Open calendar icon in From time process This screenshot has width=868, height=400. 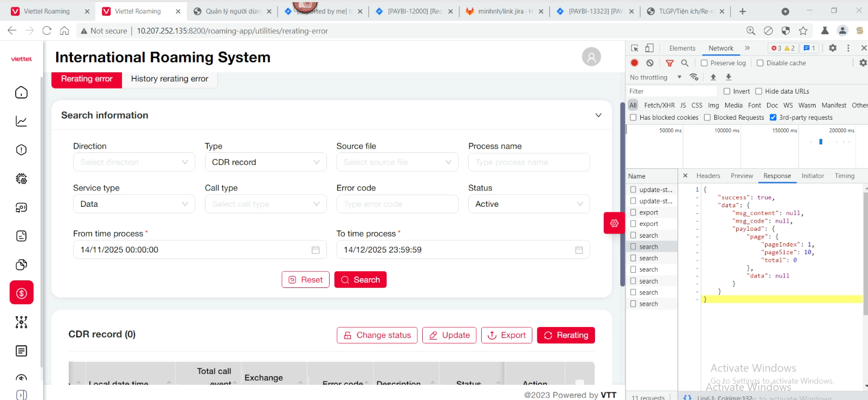(x=315, y=250)
